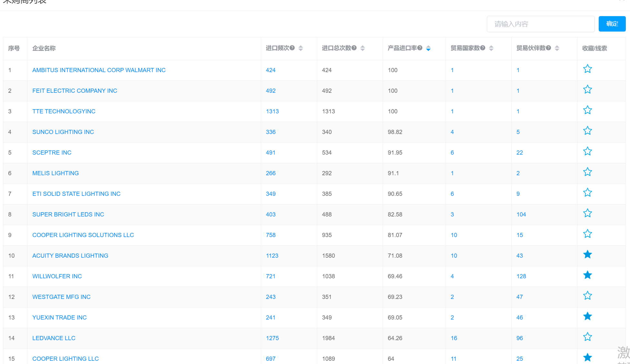This screenshot has height=364, width=630.
Task: Click trade partner count 22 for SCEPTRE
Action: pos(520,153)
